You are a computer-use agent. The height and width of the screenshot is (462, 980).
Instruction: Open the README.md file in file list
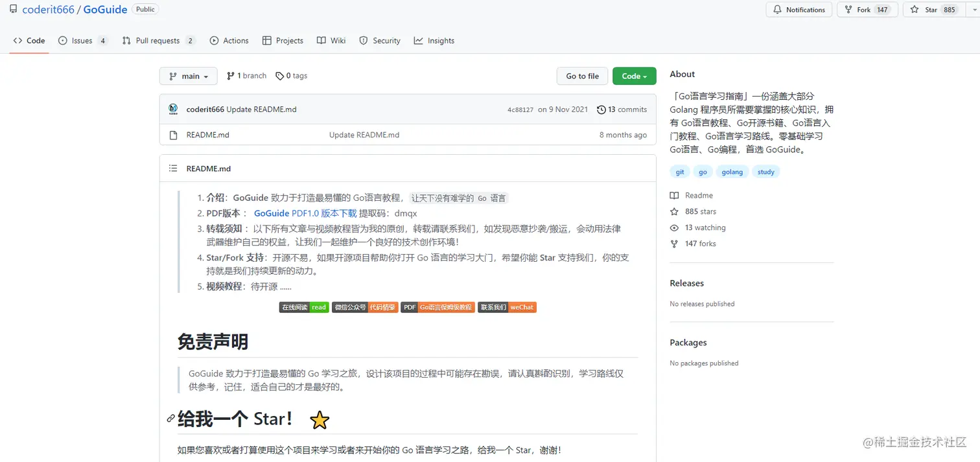click(x=207, y=135)
